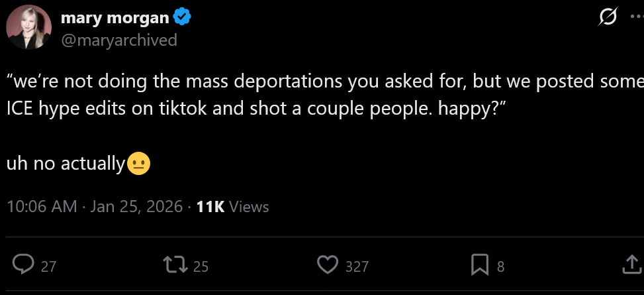Open the more options ellipsis menu
The height and width of the screenshot is (295, 644).
point(637,18)
